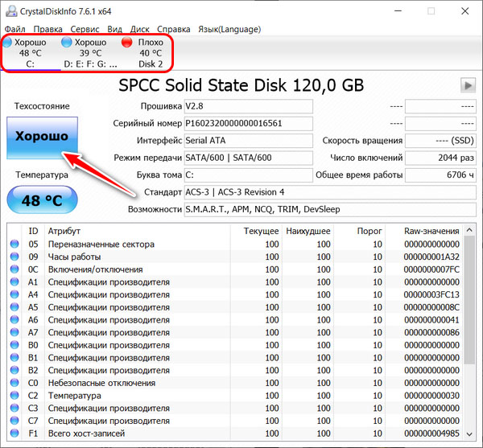The height and width of the screenshot is (448, 483).
Task: Click the status dot for attribute C3
Action: point(14,408)
